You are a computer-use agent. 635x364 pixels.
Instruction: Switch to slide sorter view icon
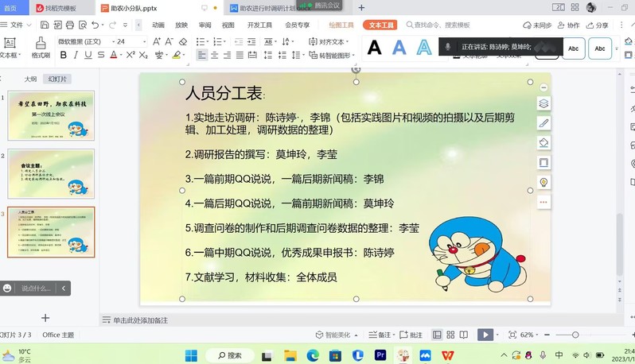[x=450, y=335]
